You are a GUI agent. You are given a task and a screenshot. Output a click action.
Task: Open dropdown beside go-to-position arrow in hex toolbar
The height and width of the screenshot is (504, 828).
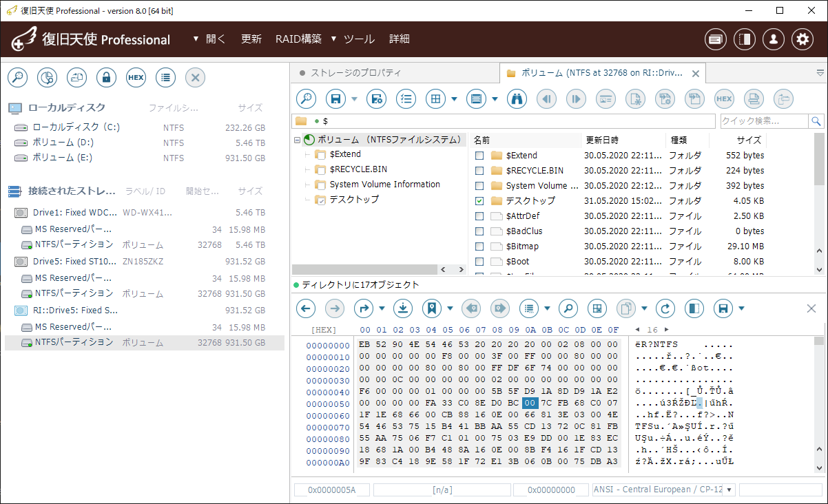(x=381, y=308)
